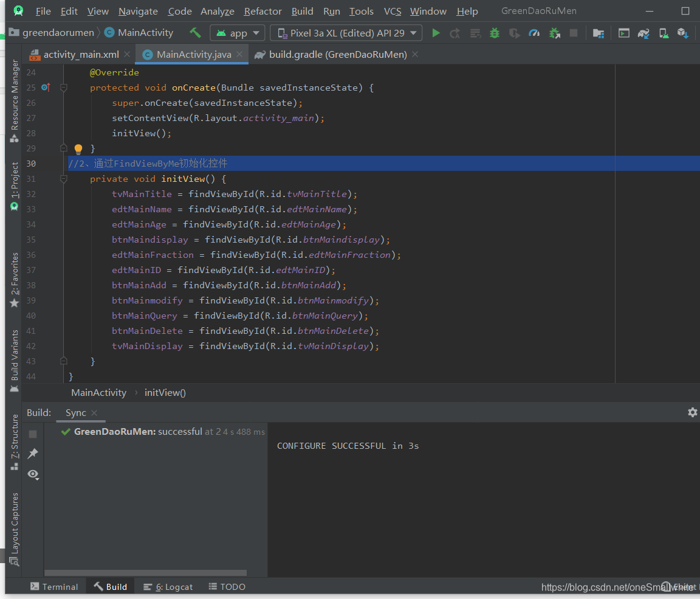Click MainActivity in editor breadcrumb

(x=98, y=393)
